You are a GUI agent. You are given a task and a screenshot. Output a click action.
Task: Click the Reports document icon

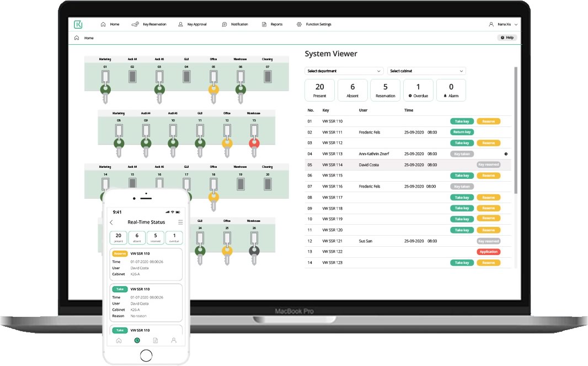(264, 24)
